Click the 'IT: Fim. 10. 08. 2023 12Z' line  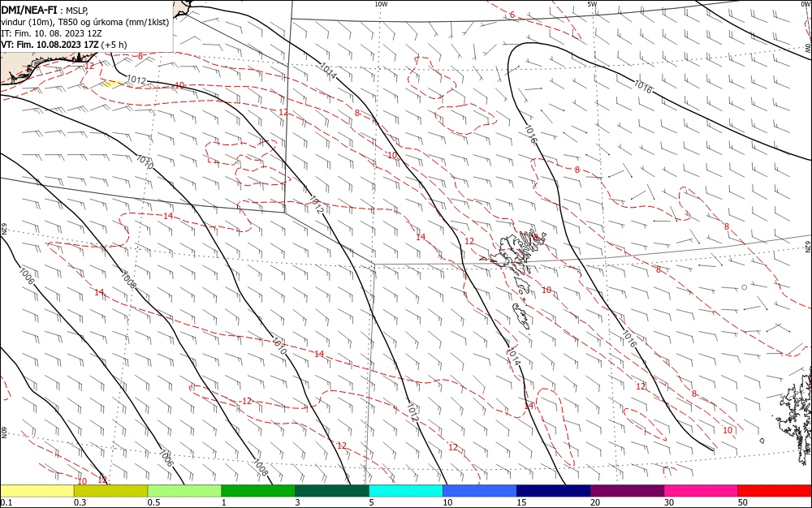coord(51,33)
